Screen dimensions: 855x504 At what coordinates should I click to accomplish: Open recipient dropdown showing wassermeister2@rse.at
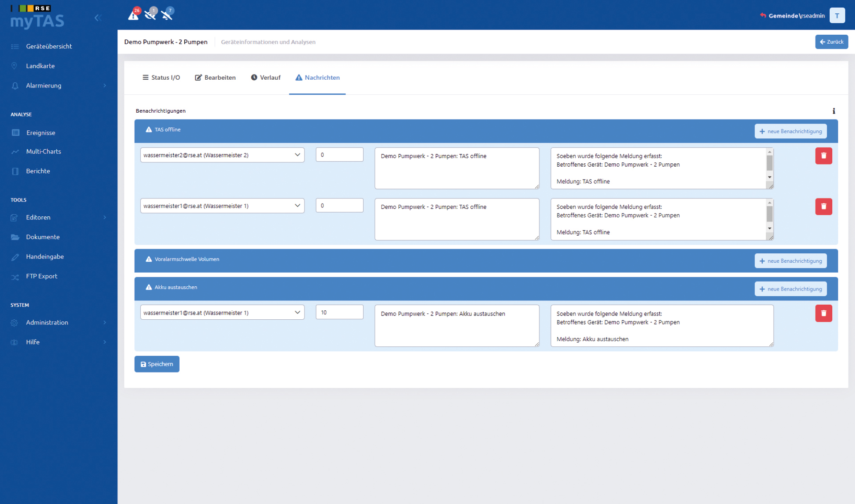222,155
